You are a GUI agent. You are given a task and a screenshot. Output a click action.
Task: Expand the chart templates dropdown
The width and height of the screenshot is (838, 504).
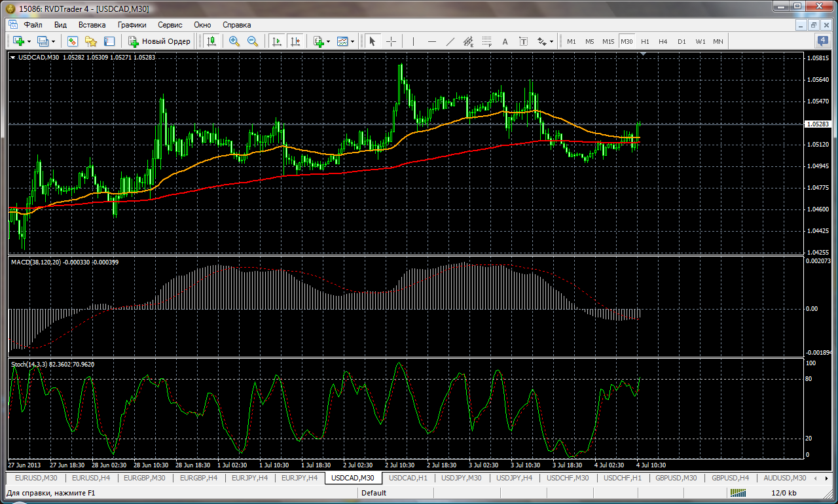point(352,41)
